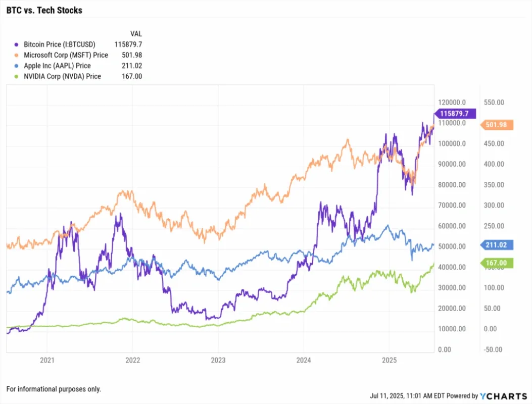Select the NVIDIA Corp (NVDA) Price label
Viewport: 532px width, 404px height.
63,76
